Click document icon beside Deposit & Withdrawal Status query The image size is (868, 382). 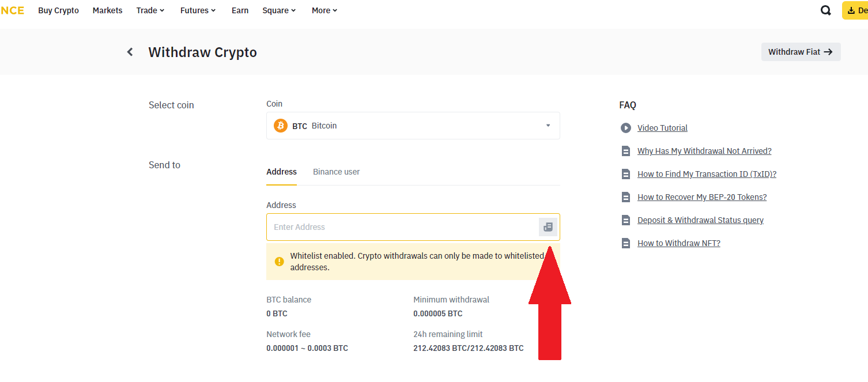click(626, 220)
